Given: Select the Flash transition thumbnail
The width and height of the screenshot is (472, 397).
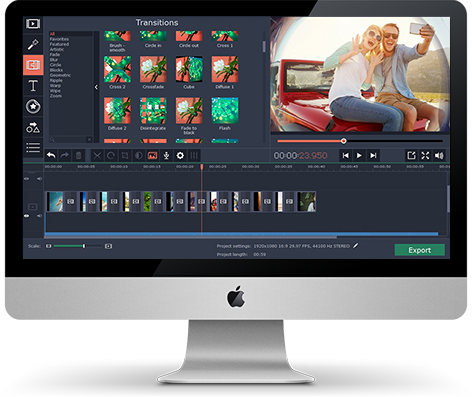Looking at the screenshot, I should 225,110.
